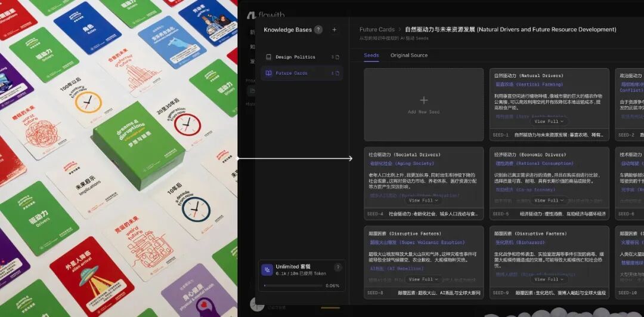Click Disruptive Factors heading on the SEED-9 card

tap(530, 233)
